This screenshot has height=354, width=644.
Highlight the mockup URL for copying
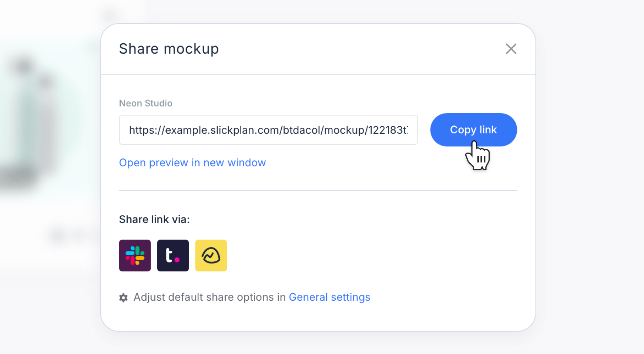tap(268, 130)
